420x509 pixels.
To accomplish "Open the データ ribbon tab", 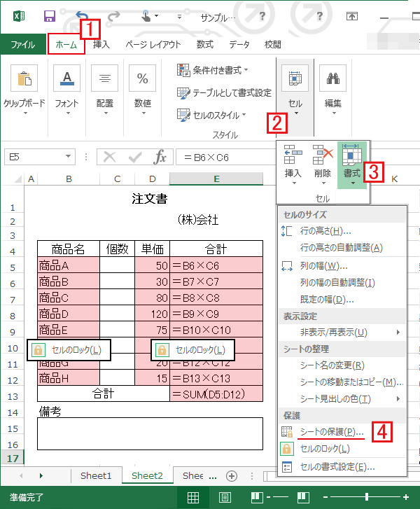I will (239, 45).
